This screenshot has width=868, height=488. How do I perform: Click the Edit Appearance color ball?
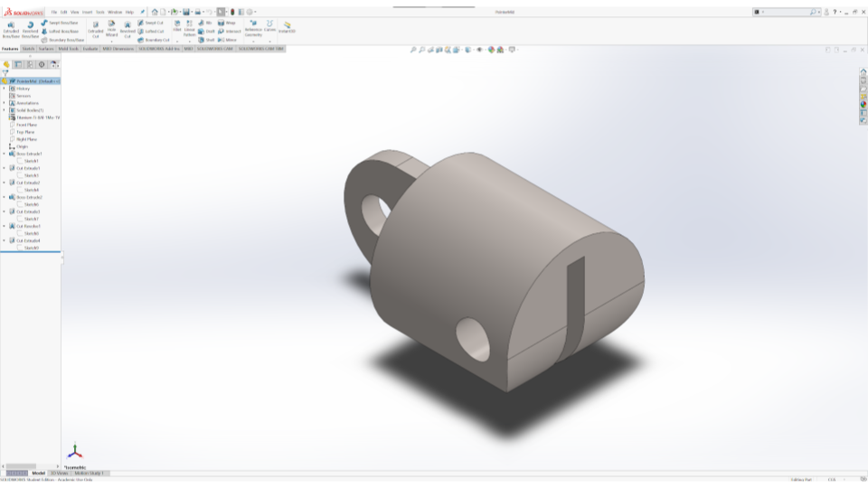coord(491,50)
